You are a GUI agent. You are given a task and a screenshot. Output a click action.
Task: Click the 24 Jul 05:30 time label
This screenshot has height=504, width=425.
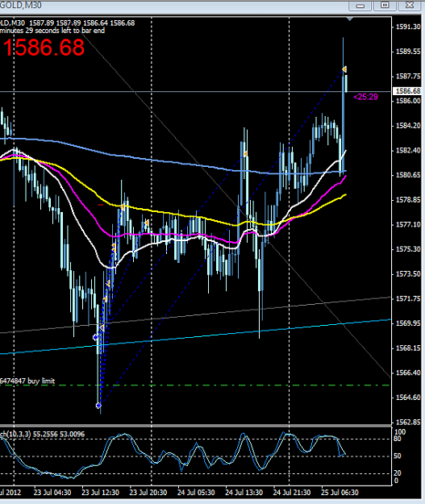[196, 493]
